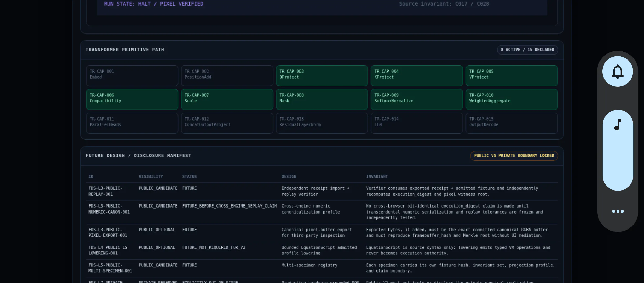Screen dimensions: 644x283
Task: Select row ID FDS-L4-PUBLIC-ES-LOWERING-001
Action: [109, 250]
